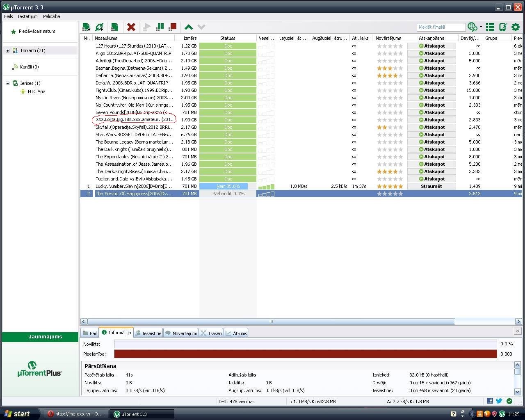Rate Batman.Begins using its star rating
The height and width of the screenshot is (420, 525).
click(x=390, y=68)
